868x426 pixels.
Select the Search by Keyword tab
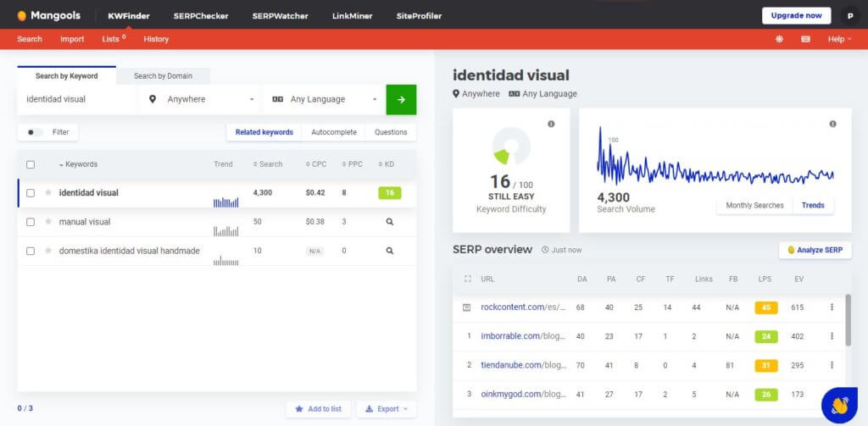[x=66, y=75]
